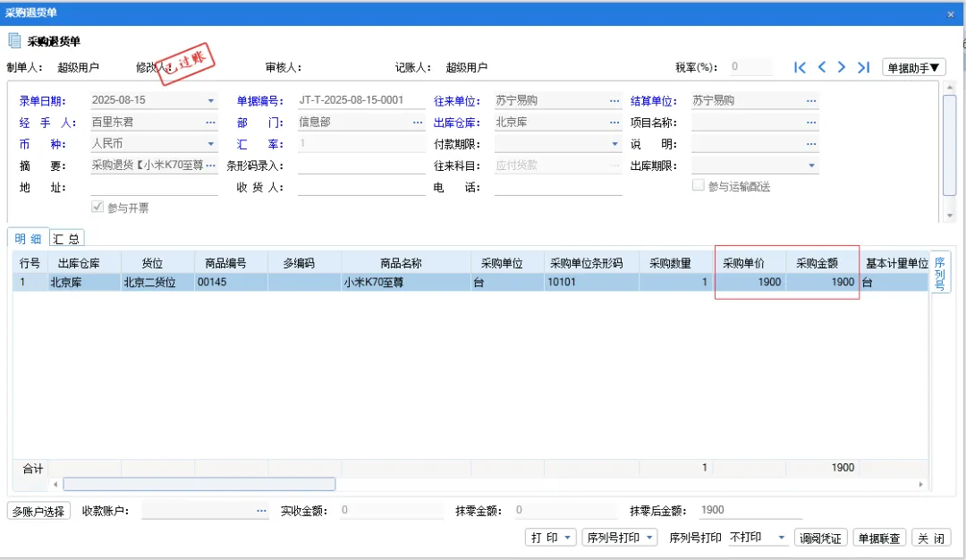Click 单据联查 button

point(880,538)
